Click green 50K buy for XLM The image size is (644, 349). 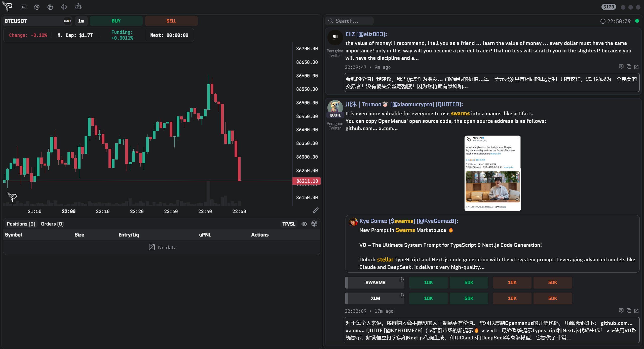(x=469, y=298)
